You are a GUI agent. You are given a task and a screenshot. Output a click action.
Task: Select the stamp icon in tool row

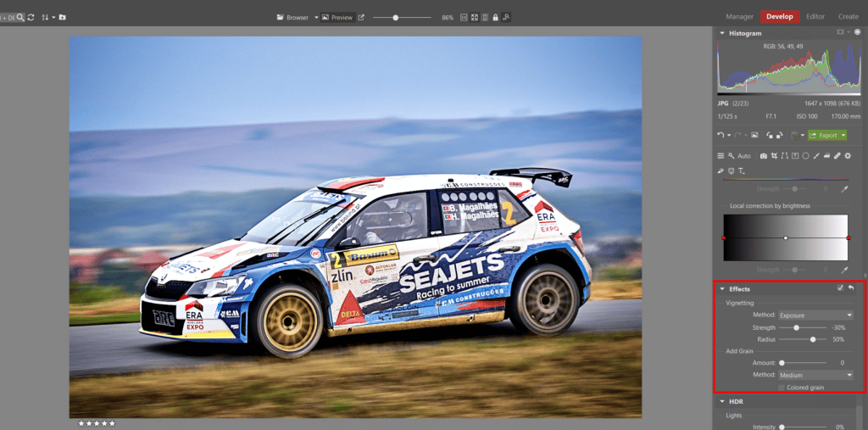[x=826, y=156]
